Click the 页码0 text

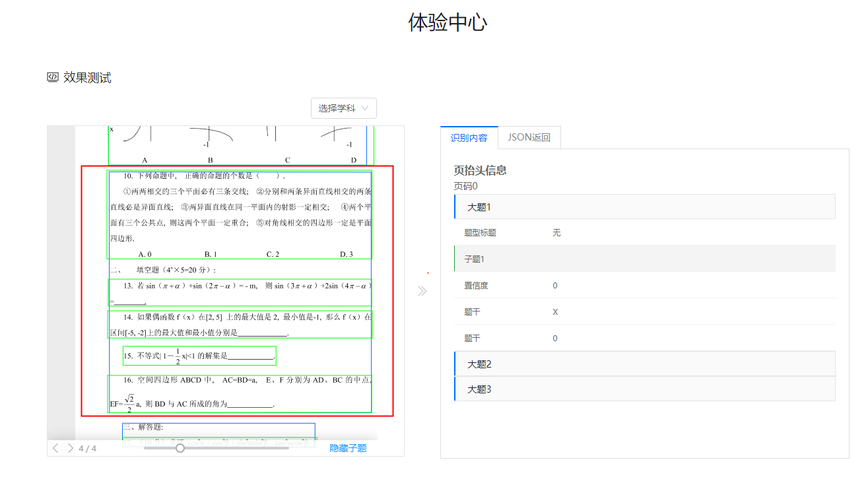[x=465, y=186]
